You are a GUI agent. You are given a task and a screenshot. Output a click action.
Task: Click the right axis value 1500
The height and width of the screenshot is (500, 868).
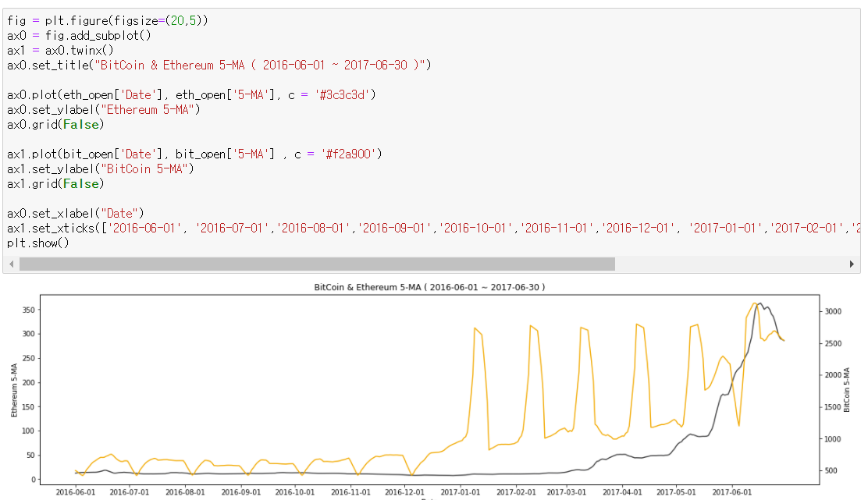[833, 407]
